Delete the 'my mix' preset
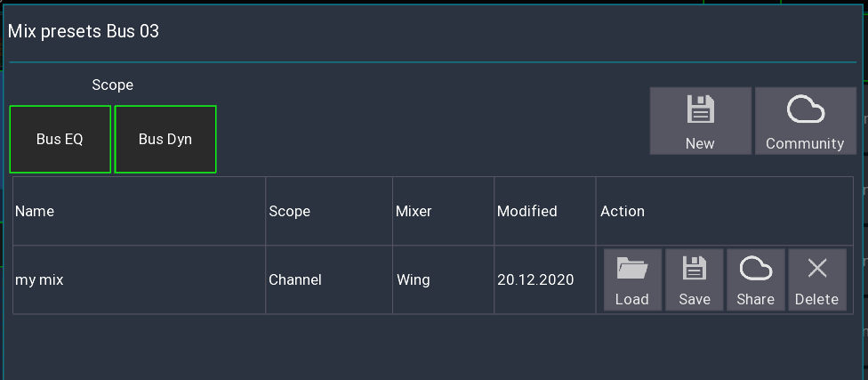Viewport: 868px width, 380px height. pos(817,279)
